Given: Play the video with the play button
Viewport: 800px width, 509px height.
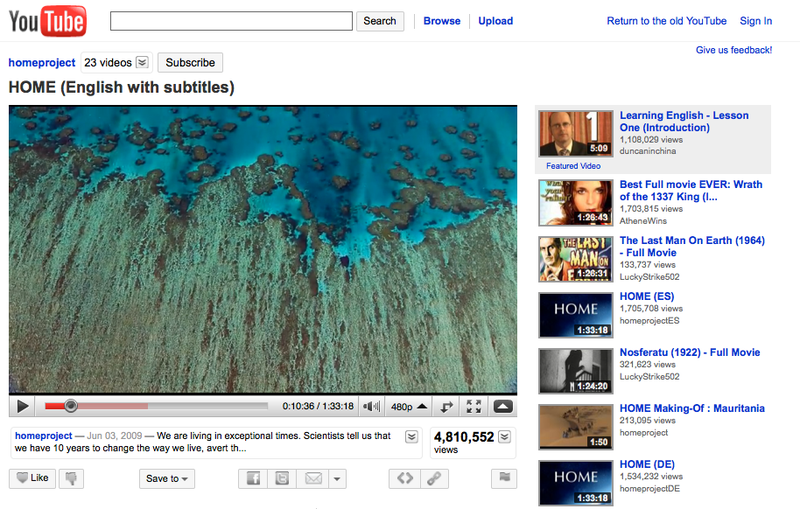Looking at the screenshot, I should 22,406.
